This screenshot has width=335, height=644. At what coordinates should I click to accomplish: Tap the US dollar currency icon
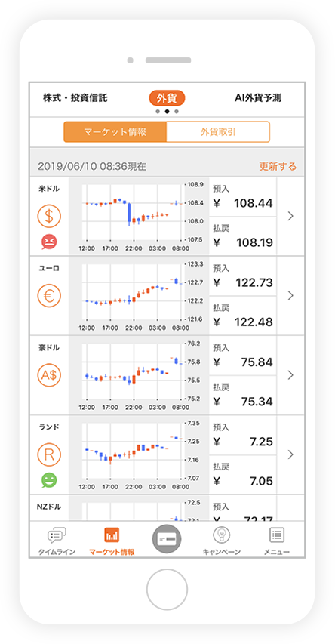coord(49,216)
